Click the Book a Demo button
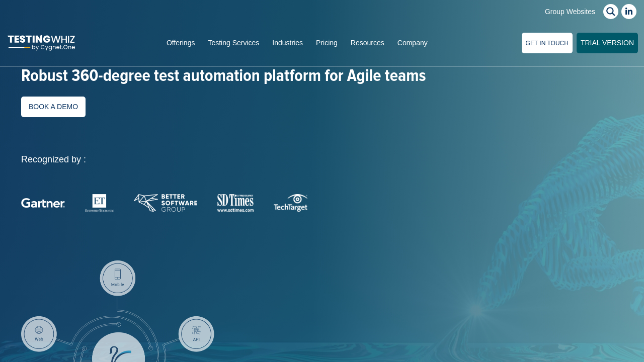The height and width of the screenshot is (362, 644). (53, 107)
